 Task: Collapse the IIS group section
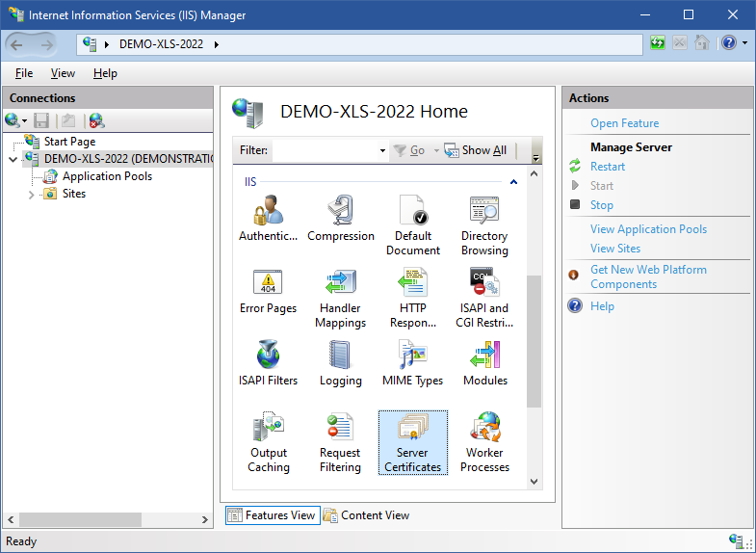pyautogui.click(x=513, y=182)
